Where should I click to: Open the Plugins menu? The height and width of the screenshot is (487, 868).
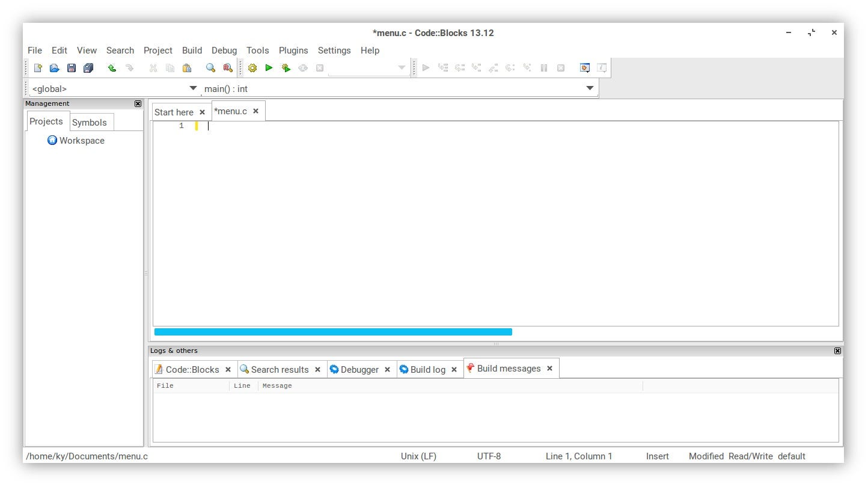(293, 51)
